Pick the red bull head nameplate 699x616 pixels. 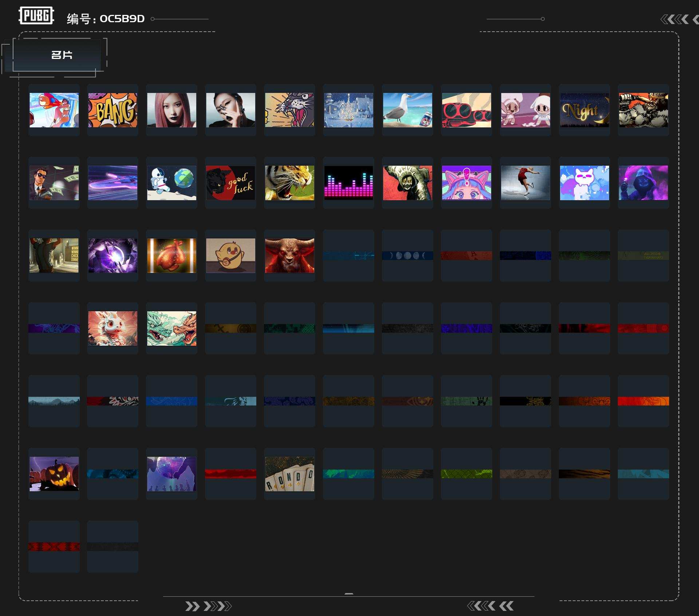pyautogui.click(x=289, y=255)
